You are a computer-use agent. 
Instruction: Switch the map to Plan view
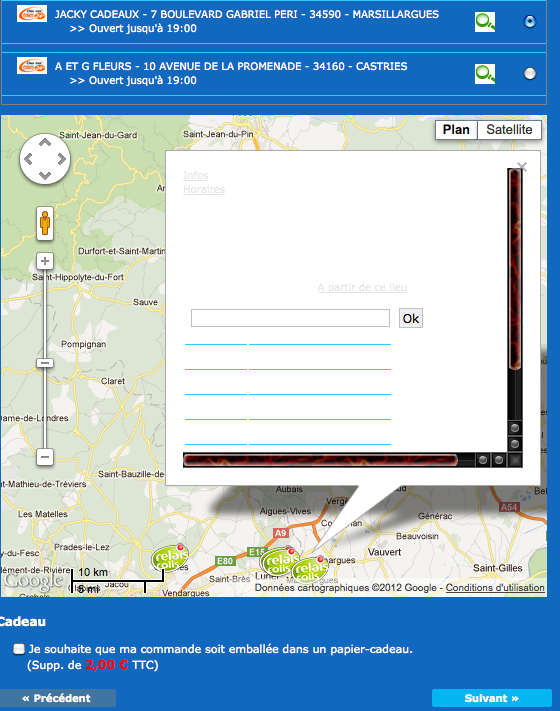[x=456, y=130]
